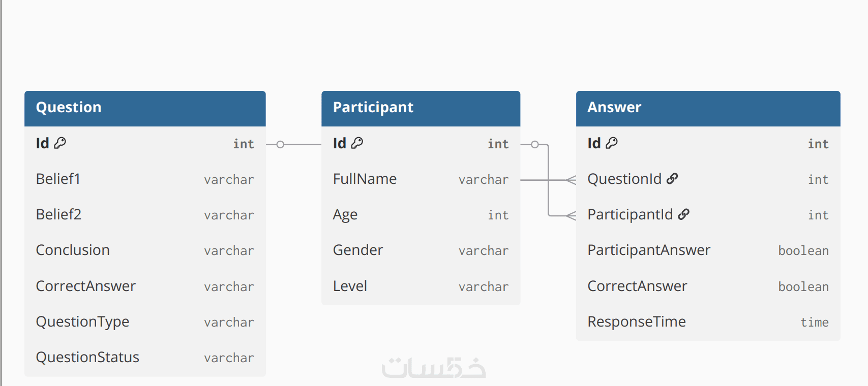The width and height of the screenshot is (868, 386).
Task: Click the foreign key link icon beside QuestionId
Action: click(672, 179)
